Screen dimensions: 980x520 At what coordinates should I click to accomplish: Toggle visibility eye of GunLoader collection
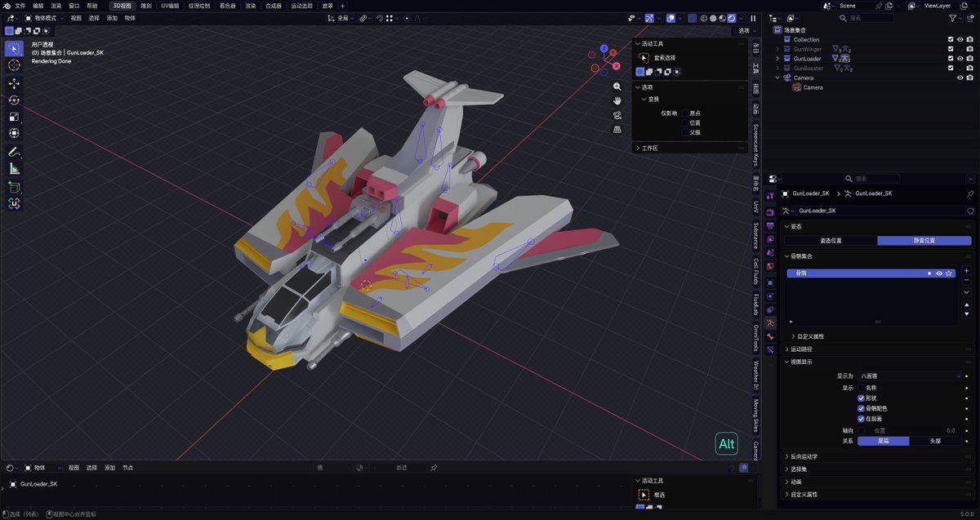click(x=960, y=59)
